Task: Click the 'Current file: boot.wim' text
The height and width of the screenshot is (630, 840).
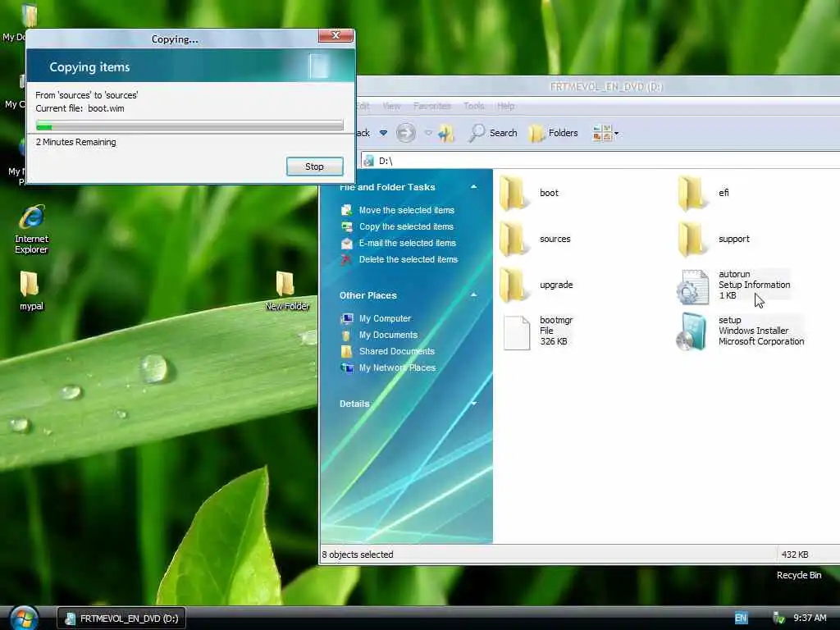Action: coord(80,108)
